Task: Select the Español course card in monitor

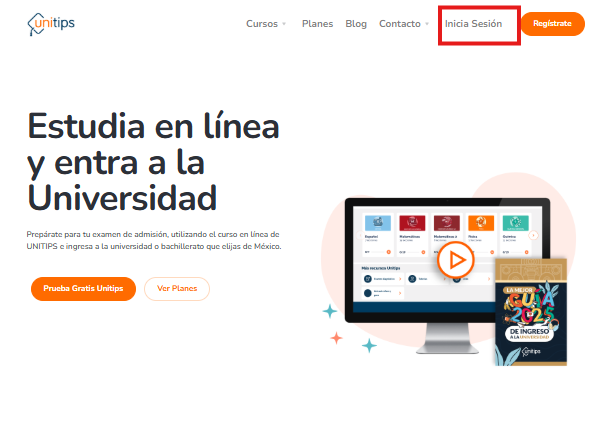Action: 378,235
